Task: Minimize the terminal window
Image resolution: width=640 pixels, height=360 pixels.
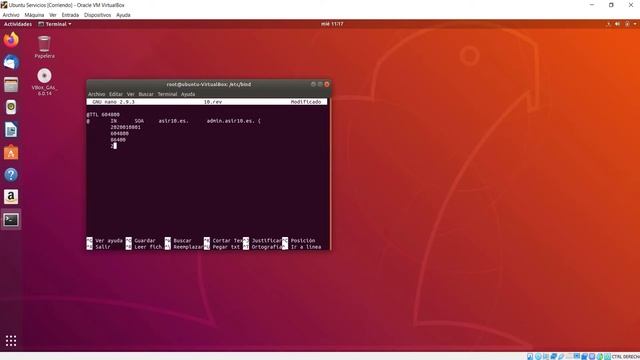Action: tap(313, 84)
